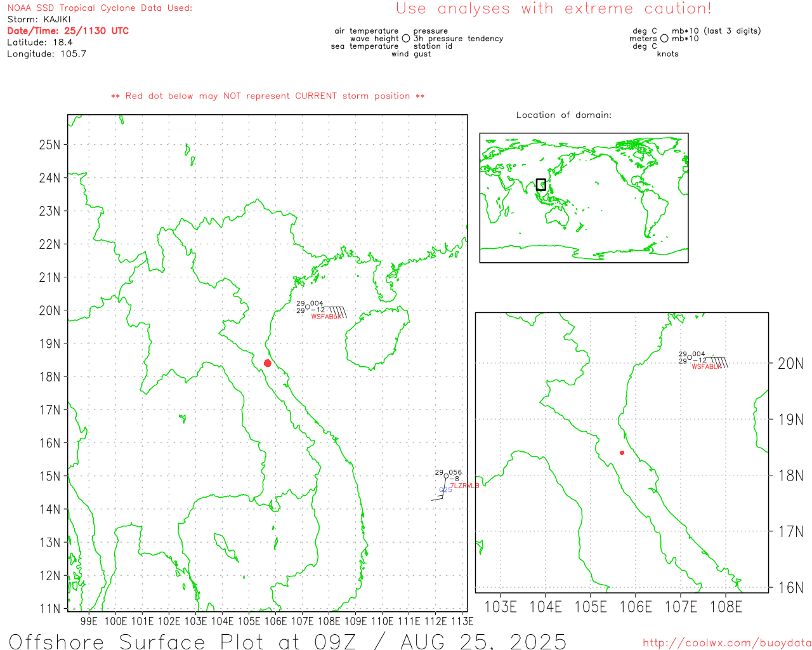Click the black domain box on world map

[541, 185]
